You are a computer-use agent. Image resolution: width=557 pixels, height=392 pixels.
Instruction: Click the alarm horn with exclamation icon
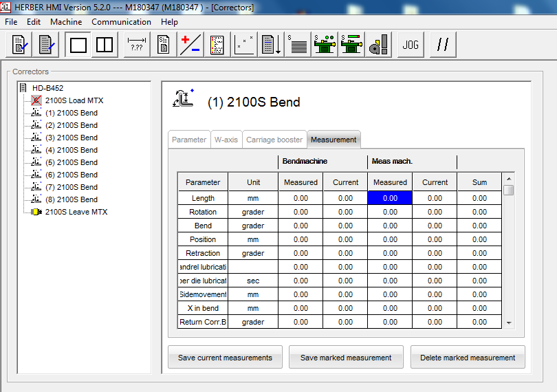tap(378, 45)
